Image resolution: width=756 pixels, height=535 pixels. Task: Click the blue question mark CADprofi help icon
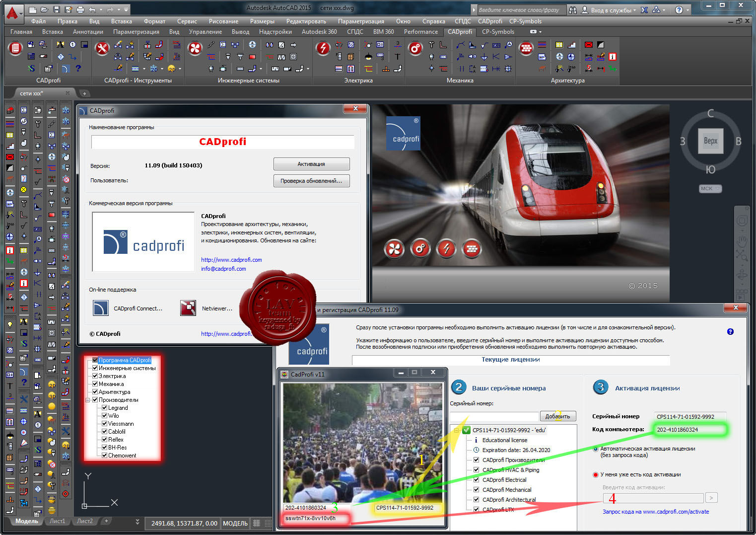[x=78, y=69]
